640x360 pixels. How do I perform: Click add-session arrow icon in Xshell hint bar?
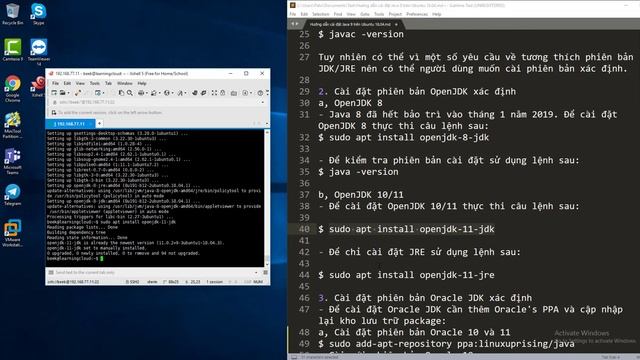[54, 113]
